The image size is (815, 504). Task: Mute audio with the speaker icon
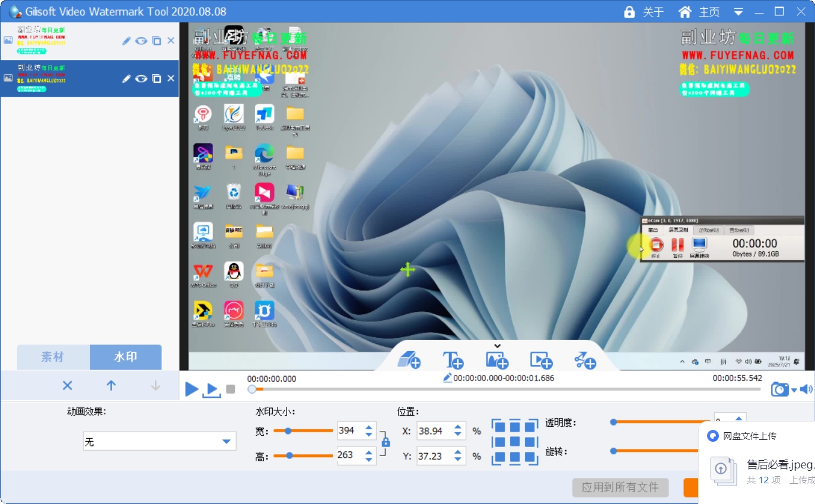[806, 390]
